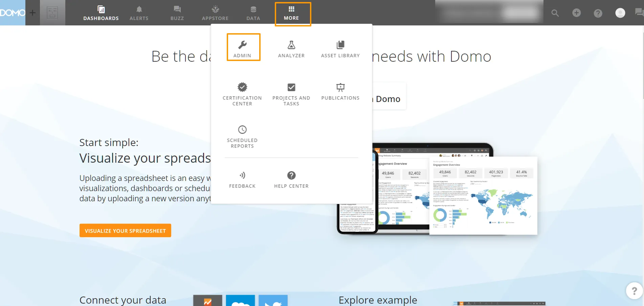The width and height of the screenshot is (644, 306).
Task: Click the Salesforce cloud connector tile
Action: (x=240, y=300)
